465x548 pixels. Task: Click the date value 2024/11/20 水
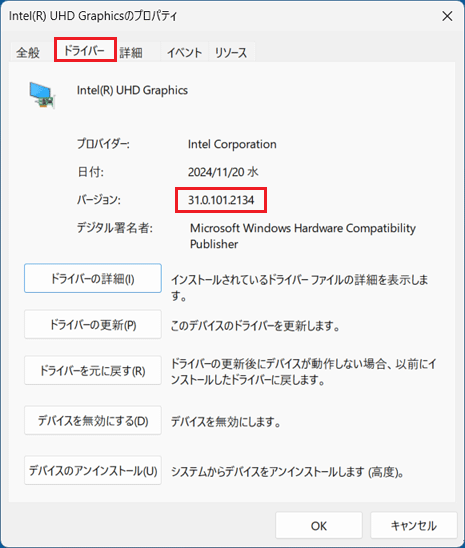click(223, 172)
